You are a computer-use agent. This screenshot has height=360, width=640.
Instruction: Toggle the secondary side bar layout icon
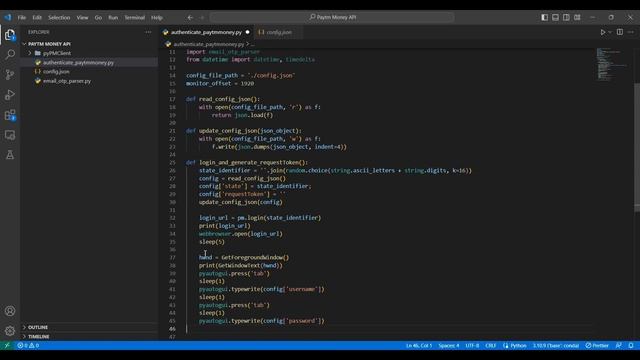click(x=566, y=18)
